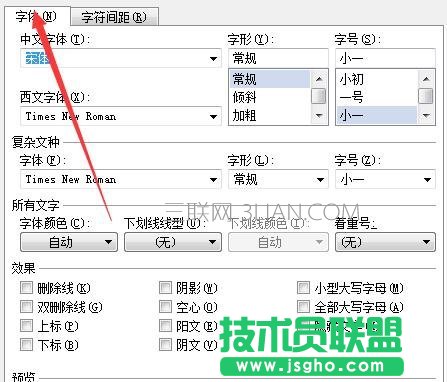The height and width of the screenshot is (382, 447).
Task: Click the 字形(Y) text field showing 常规
Action: pos(278,58)
